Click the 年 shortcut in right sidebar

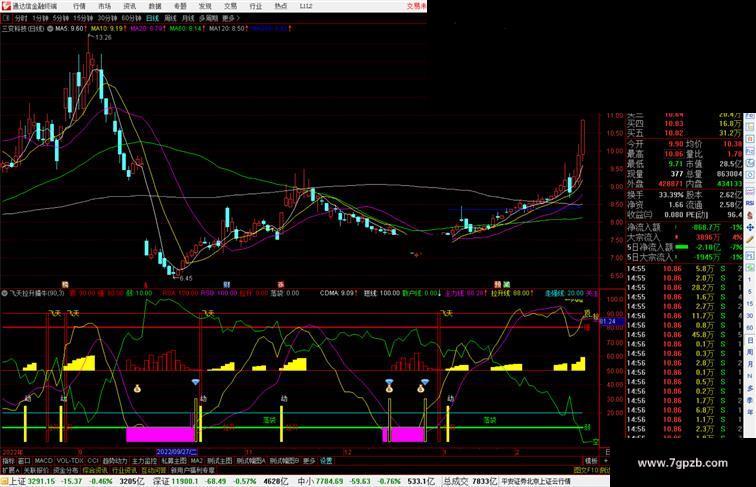pos(750,412)
